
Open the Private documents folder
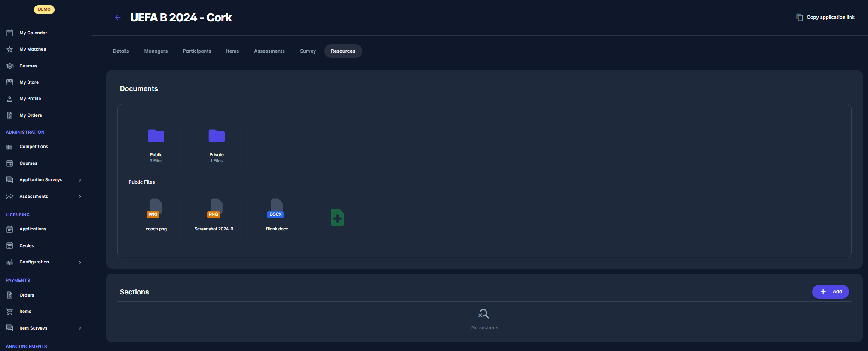(217, 136)
